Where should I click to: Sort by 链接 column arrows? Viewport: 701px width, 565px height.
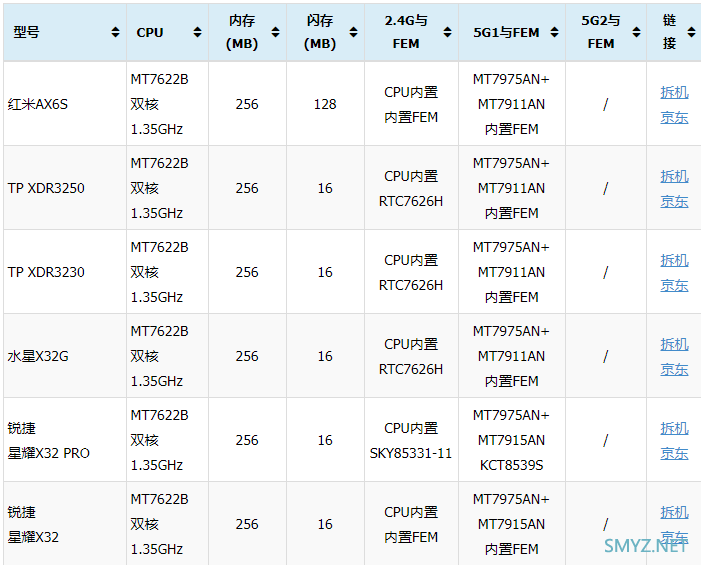pyautogui.click(x=691, y=32)
